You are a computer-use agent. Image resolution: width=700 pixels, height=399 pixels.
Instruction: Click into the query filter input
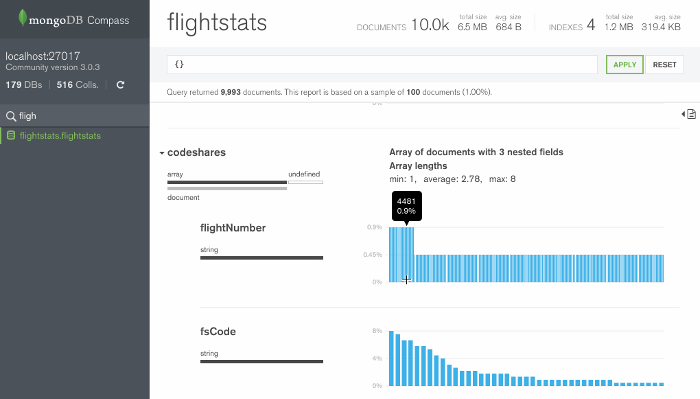(382, 65)
